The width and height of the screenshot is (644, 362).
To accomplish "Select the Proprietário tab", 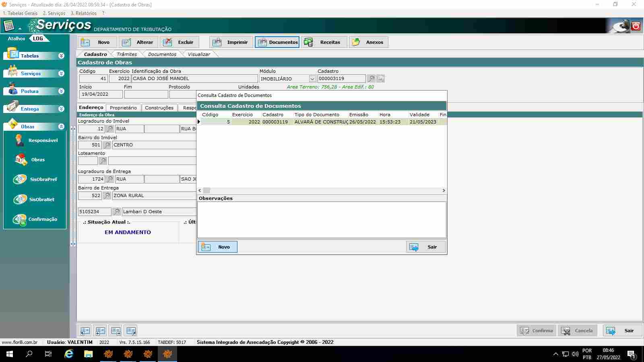I will coord(123,108).
